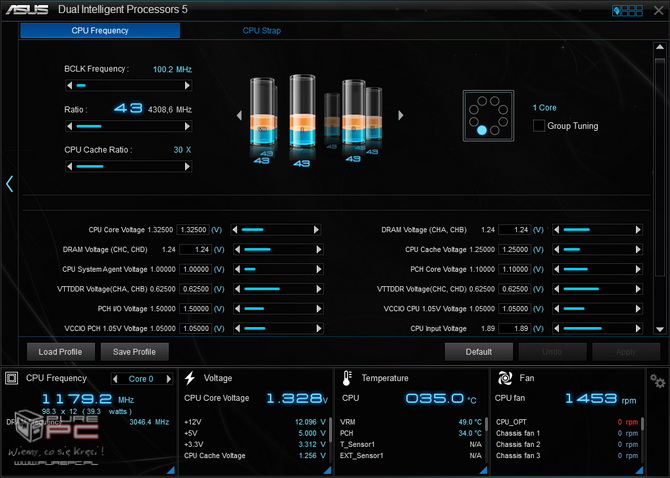
Task: Click the 1 Core label
Action: point(545,108)
